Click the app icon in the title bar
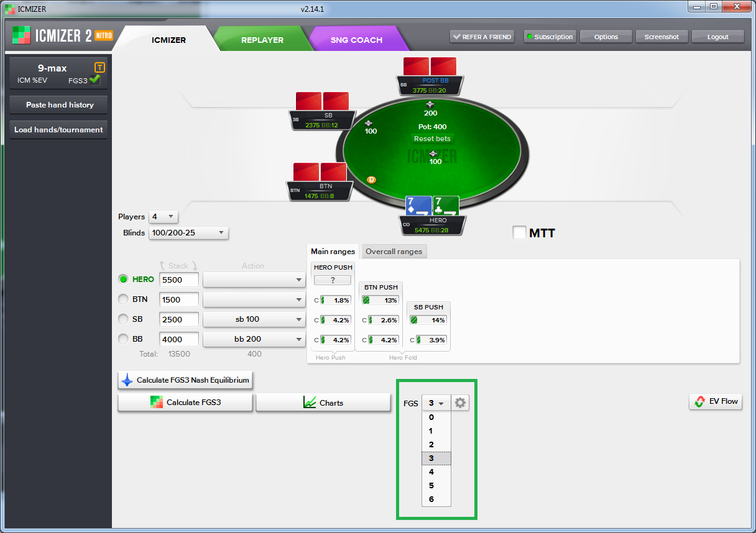Viewport: 756px width, 533px height. [x=10, y=9]
